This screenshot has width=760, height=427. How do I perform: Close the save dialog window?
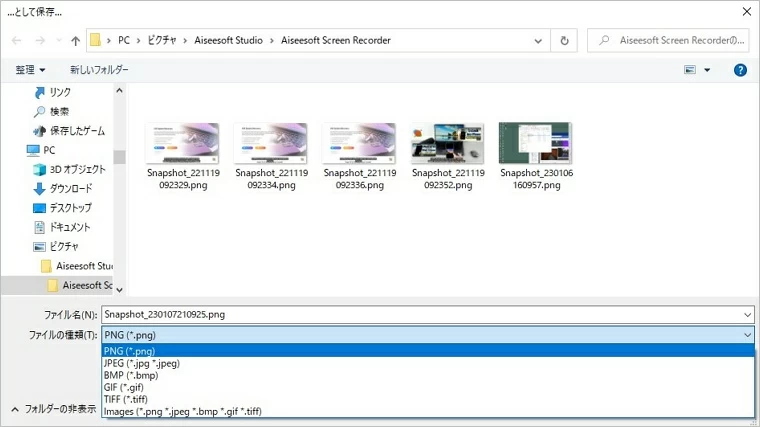pos(747,12)
